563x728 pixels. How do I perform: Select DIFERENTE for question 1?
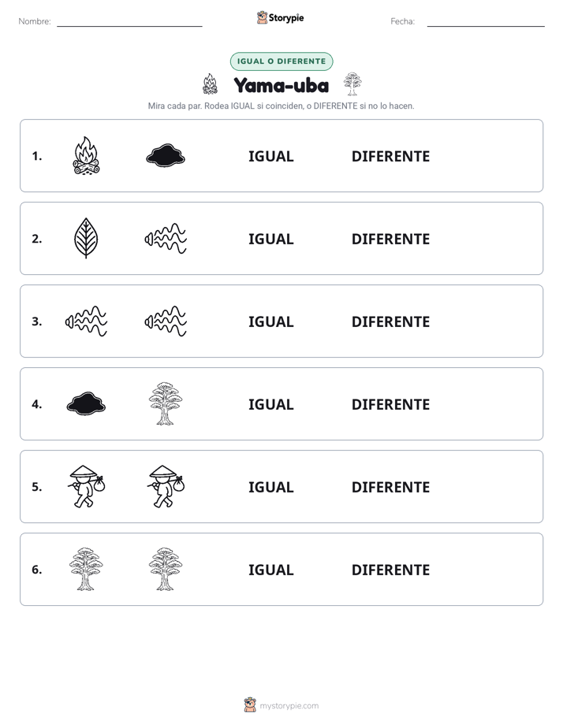click(x=390, y=156)
